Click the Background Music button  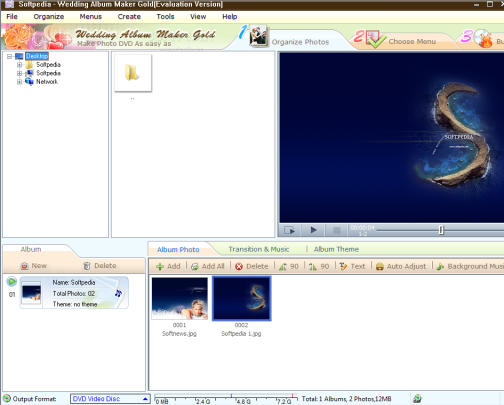(x=470, y=266)
